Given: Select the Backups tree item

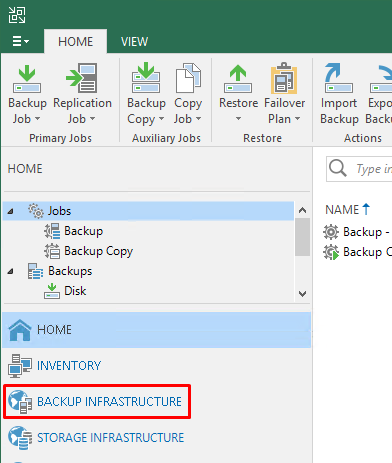Looking at the screenshot, I should click(70, 271).
